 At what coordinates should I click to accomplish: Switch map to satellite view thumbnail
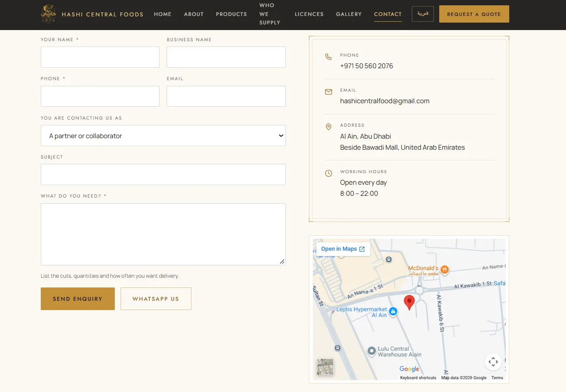pyautogui.click(x=325, y=367)
